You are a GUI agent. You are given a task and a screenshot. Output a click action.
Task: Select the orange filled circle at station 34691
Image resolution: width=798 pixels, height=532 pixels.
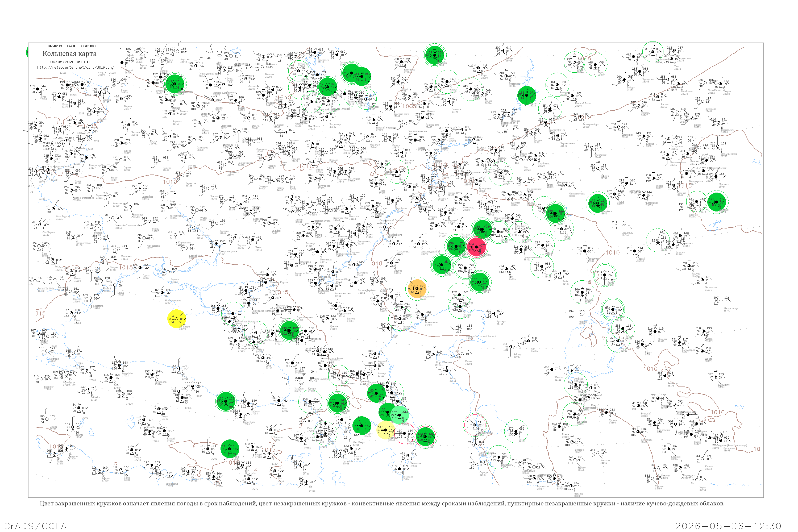coord(417,289)
